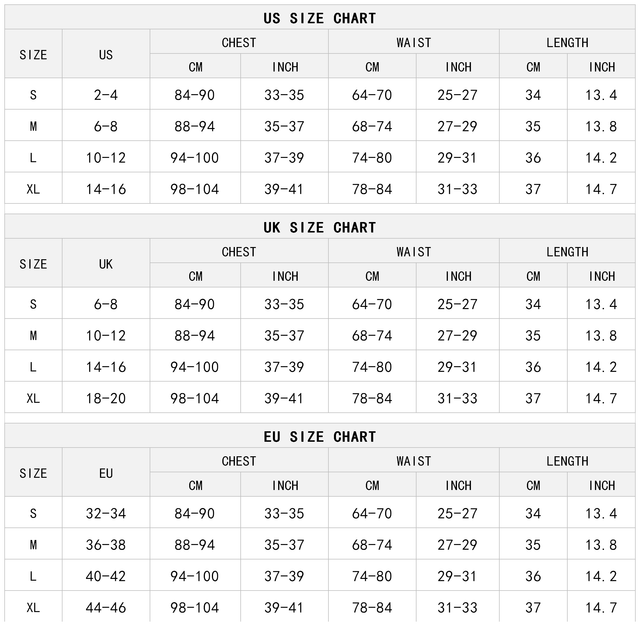The width and height of the screenshot is (640, 626).
Task: Select the 32-34 EU size cell
Action: [106, 513]
